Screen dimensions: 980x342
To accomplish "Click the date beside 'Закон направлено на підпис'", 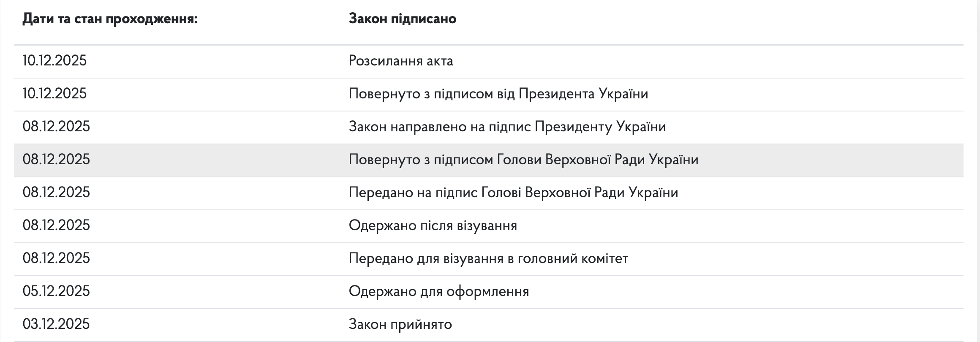I will [x=56, y=127].
